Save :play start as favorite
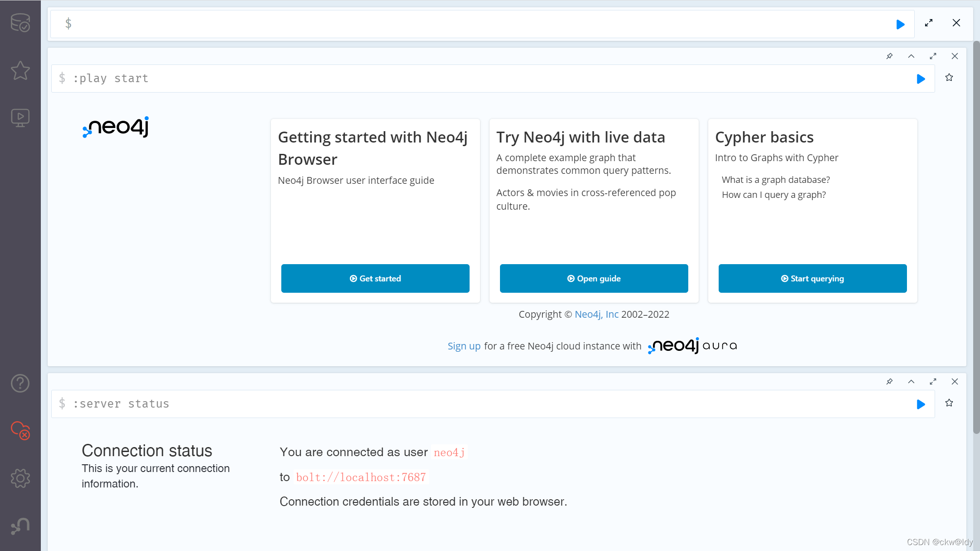 949,78
